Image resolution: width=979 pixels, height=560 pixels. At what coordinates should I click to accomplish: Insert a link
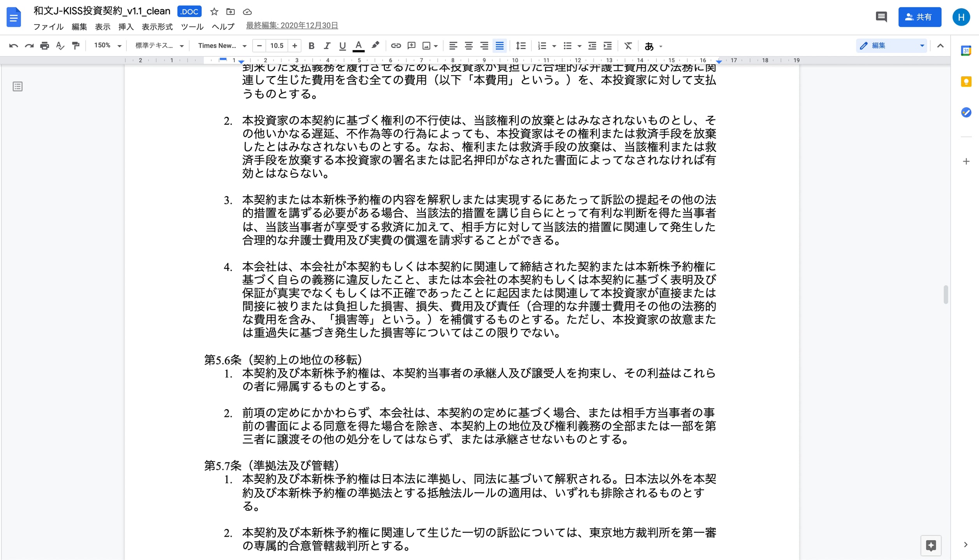396,45
